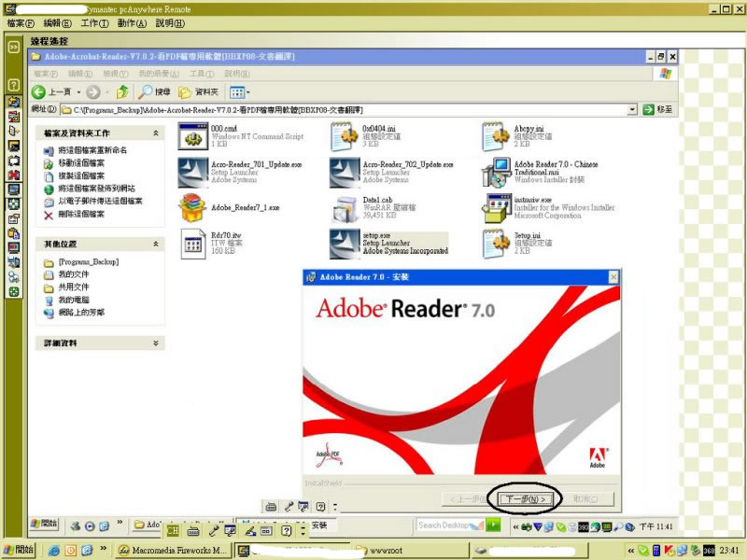Screen dimensions: 747x560
Task: Open the 編輯(E) menu of pcAnywhere
Action: [57, 22]
